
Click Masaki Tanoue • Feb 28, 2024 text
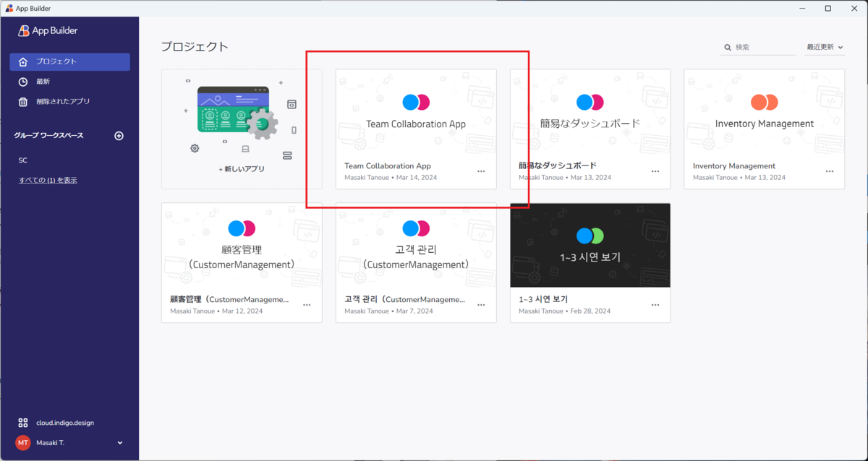[565, 311]
